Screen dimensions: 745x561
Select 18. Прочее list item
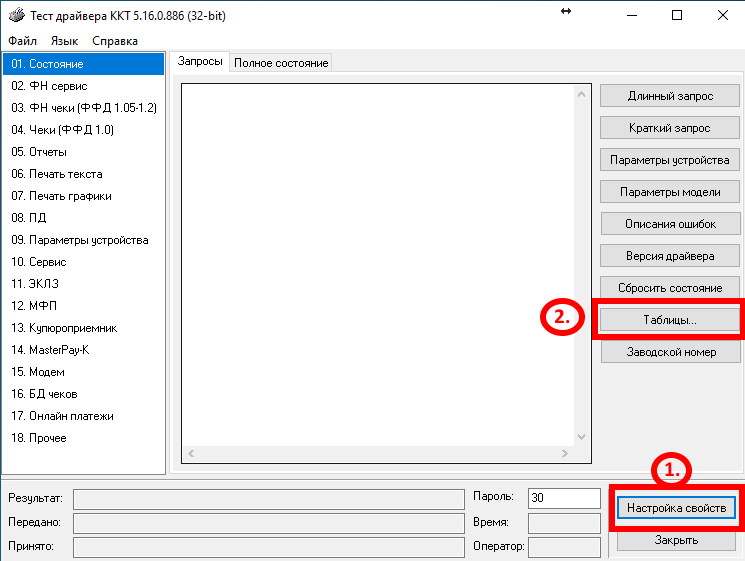pyautogui.click(x=39, y=438)
